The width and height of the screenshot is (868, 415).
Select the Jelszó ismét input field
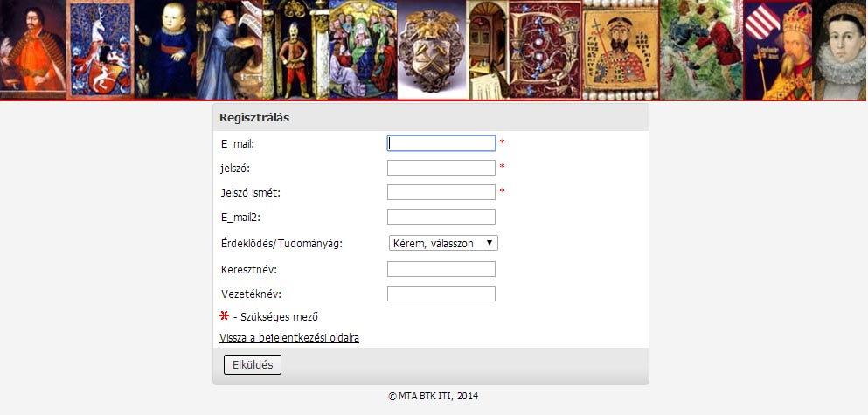[x=441, y=192]
